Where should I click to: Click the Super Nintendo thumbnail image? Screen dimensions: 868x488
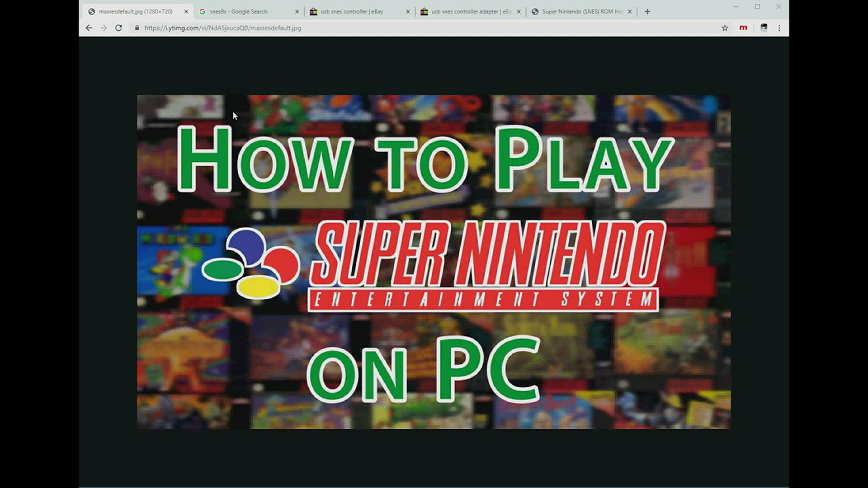pos(434,262)
